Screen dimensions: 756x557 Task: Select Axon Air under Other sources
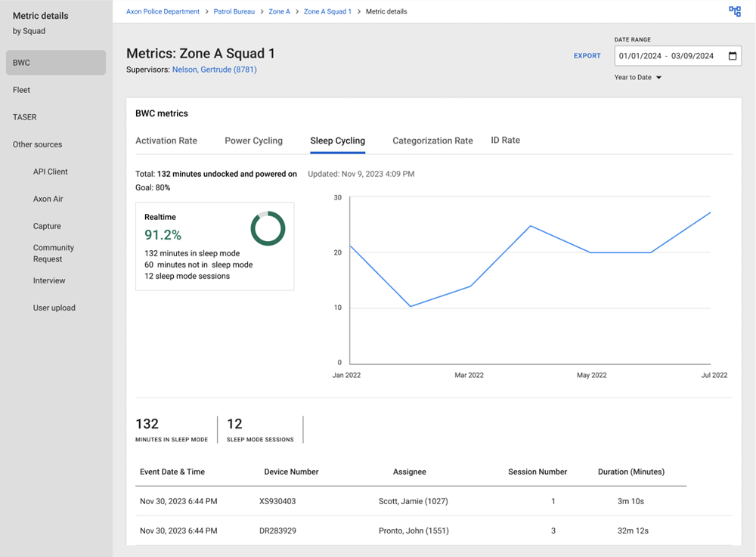48,199
